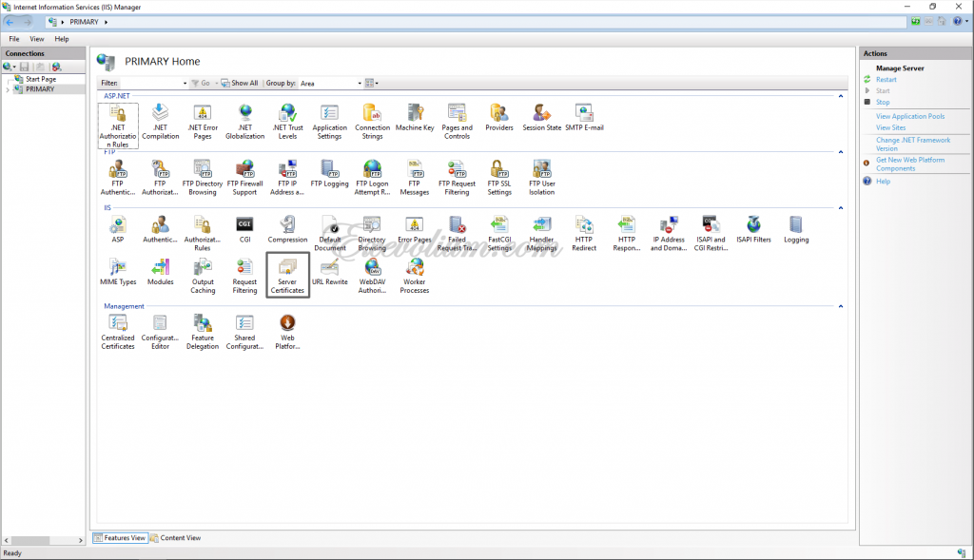Open FTP Logging feature

point(330,174)
